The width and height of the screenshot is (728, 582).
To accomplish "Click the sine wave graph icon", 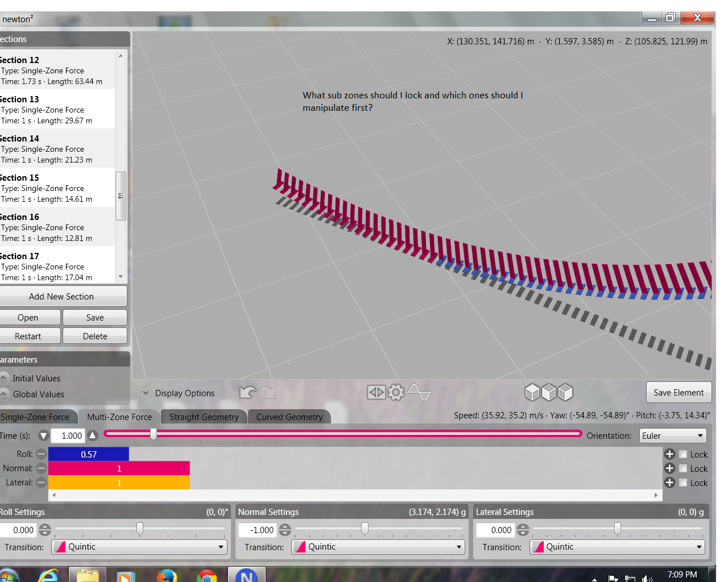I will pos(420,392).
